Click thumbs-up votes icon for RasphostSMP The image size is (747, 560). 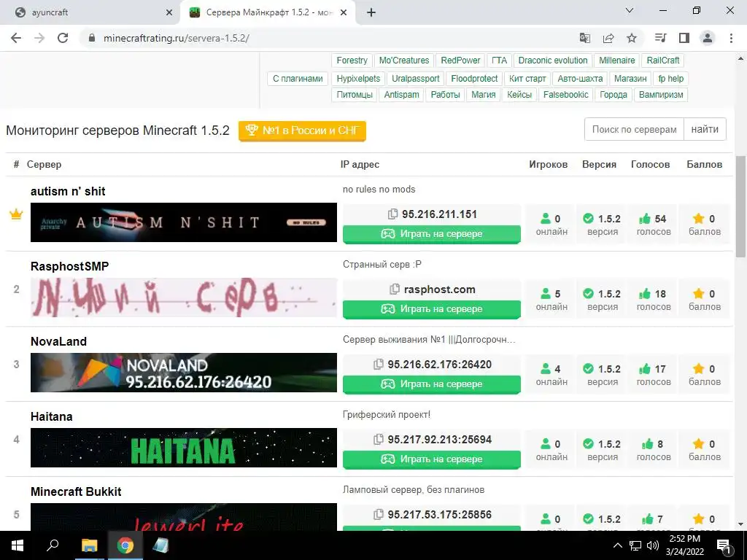pyautogui.click(x=645, y=294)
